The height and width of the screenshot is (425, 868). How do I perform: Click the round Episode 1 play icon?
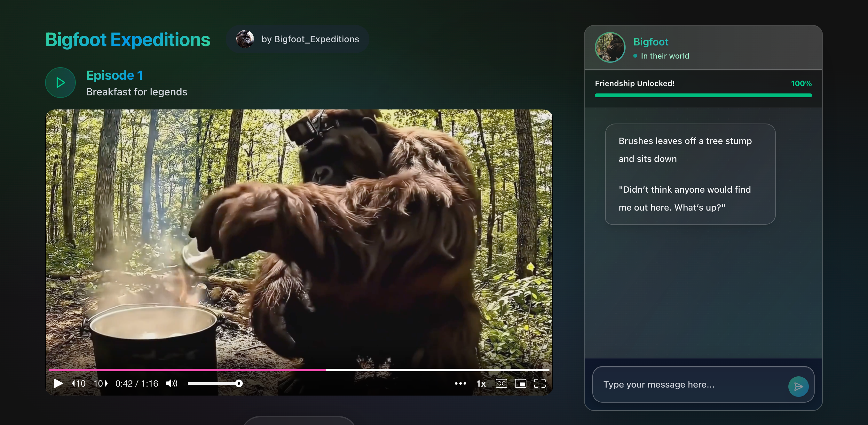(60, 83)
